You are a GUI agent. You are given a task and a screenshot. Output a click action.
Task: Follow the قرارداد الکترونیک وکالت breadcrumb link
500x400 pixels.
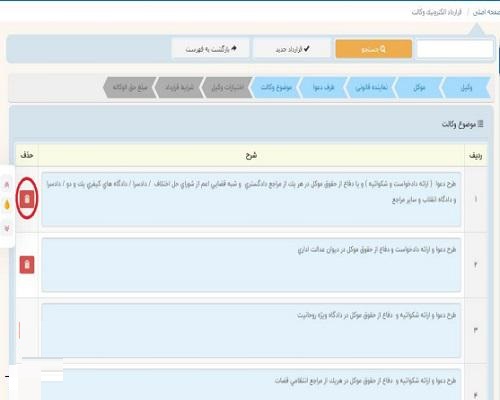point(437,12)
